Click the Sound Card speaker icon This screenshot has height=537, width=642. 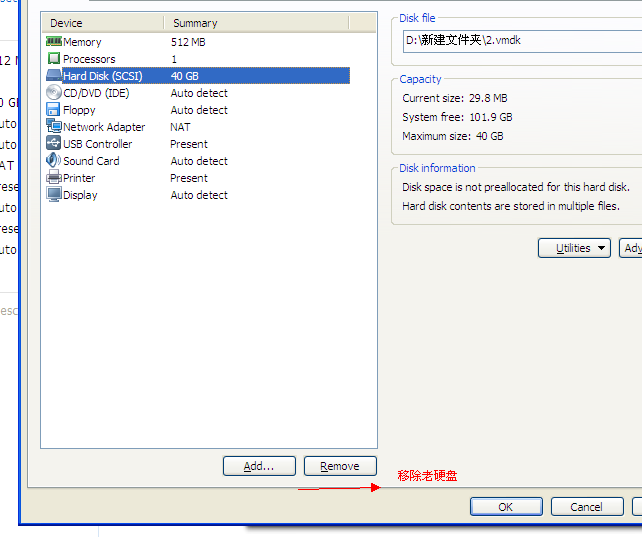[54, 160]
